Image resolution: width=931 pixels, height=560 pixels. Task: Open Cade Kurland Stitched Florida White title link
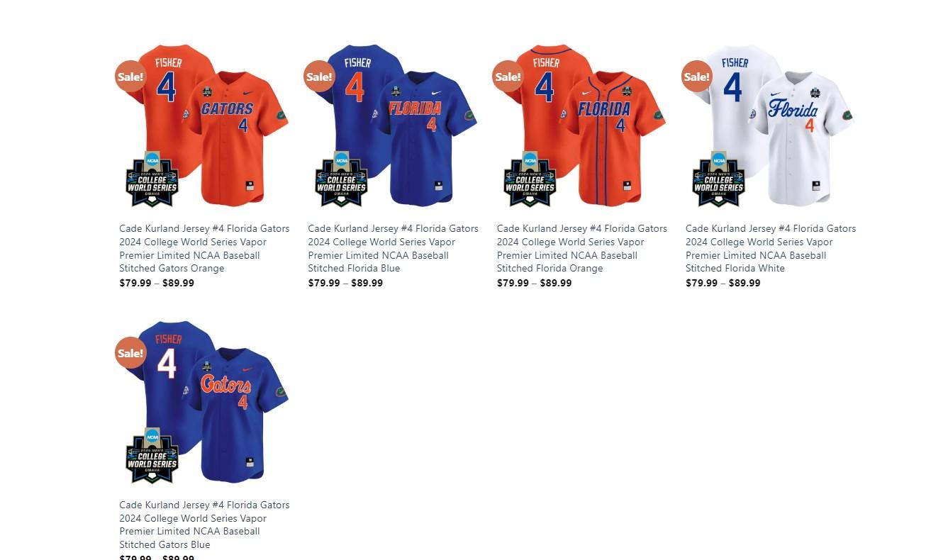click(771, 249)
